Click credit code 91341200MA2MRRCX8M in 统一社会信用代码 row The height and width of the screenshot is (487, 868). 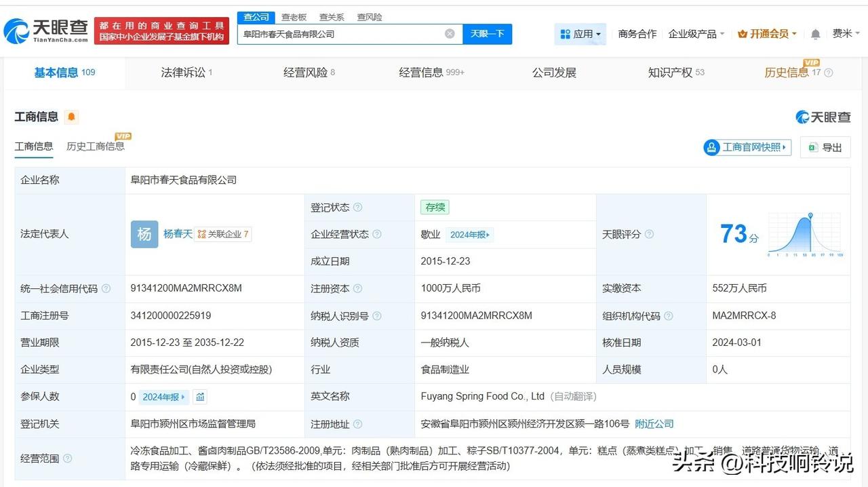[186, 288]
